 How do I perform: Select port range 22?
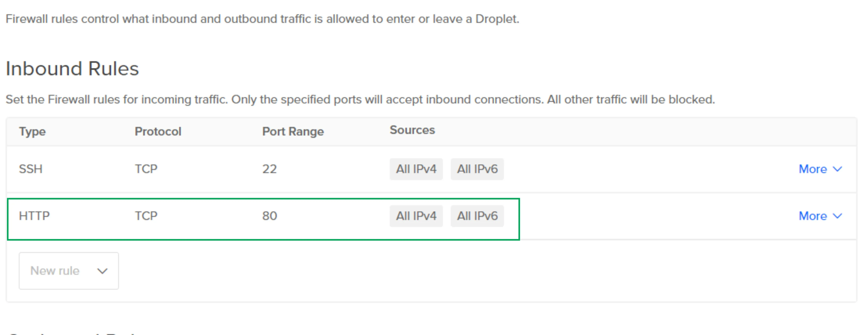coord(270,169)
